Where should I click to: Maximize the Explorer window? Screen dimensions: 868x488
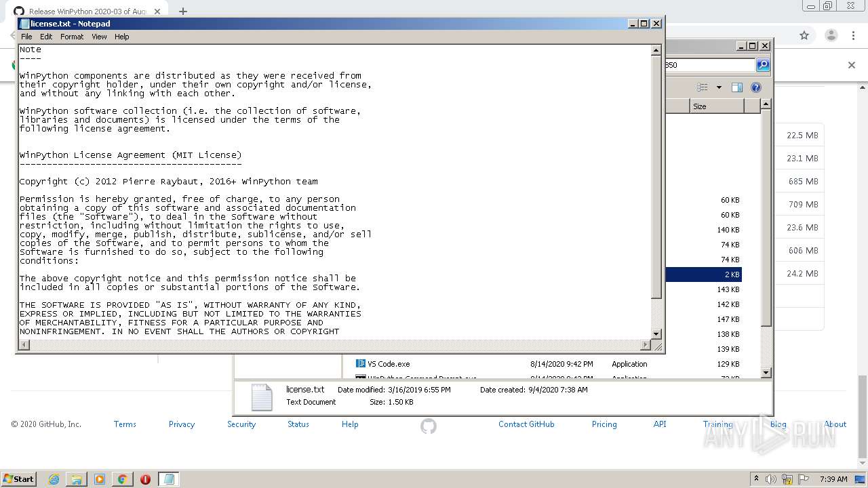(x=753, y=46)
